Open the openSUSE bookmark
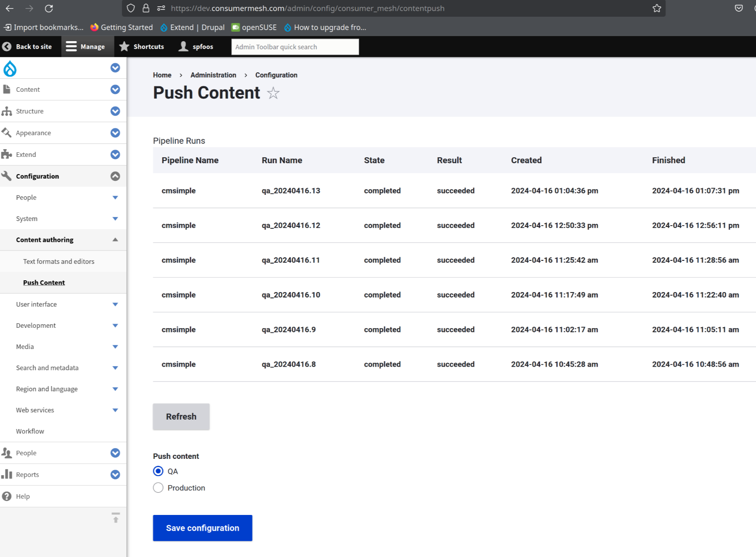Screen dimensions: 756x557 (x=254, y=27)
